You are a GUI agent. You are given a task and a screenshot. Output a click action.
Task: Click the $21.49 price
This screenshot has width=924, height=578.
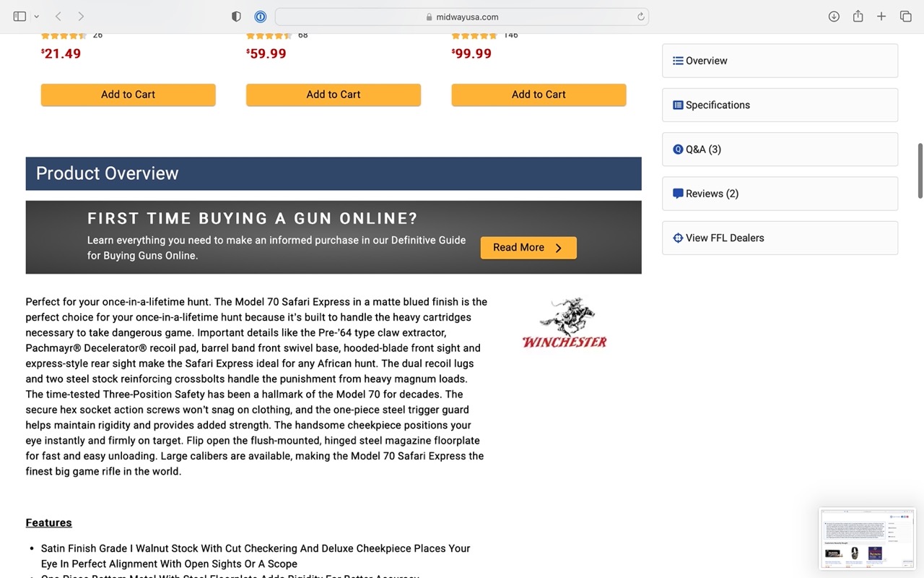[x=61, y=53]
